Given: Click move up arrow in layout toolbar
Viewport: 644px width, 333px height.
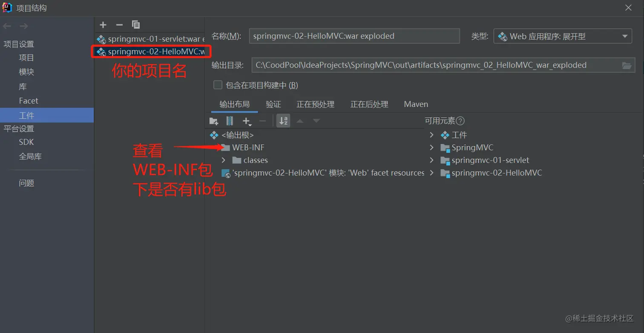Looking at the screenshot, I should click(300, 121).
